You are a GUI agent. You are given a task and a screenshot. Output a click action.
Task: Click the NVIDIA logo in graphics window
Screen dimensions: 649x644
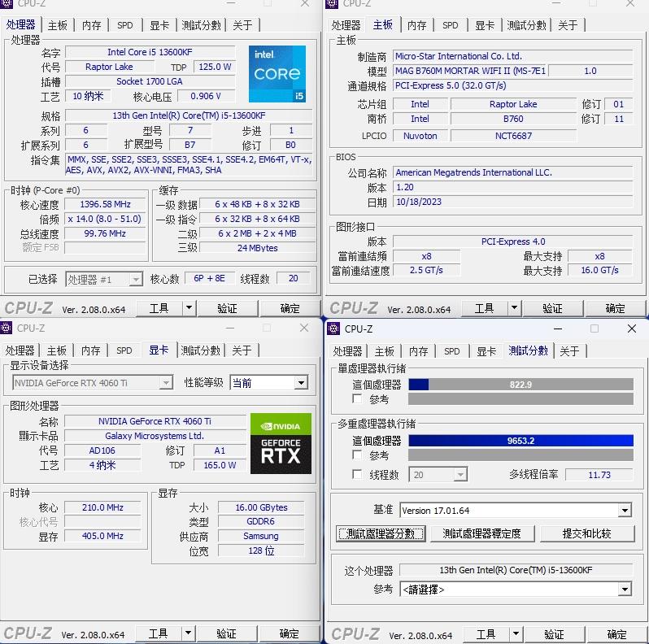click(281, 426)
